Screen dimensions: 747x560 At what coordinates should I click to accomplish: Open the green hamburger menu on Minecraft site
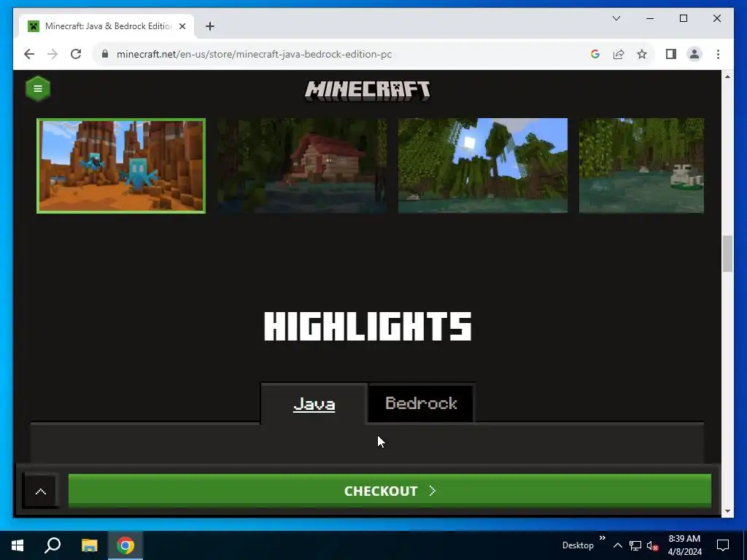pyautogui.click(x=38, y=88)
